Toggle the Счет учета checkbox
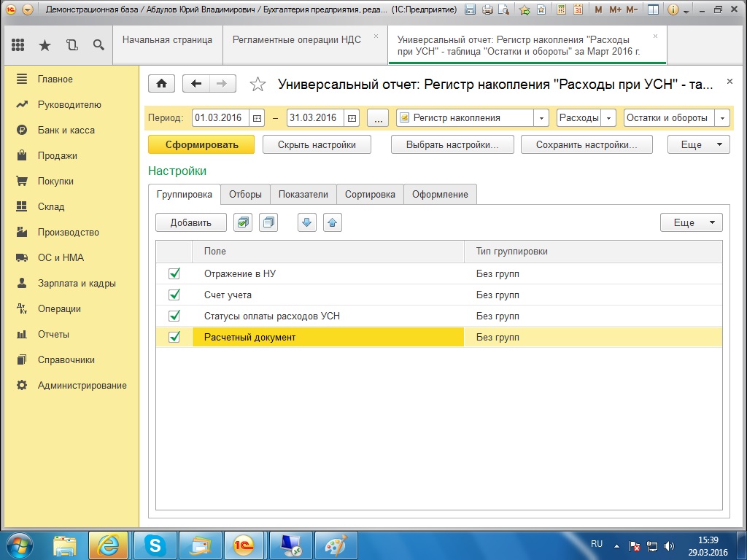Viewport: 747px width, 560px height. 174,295
